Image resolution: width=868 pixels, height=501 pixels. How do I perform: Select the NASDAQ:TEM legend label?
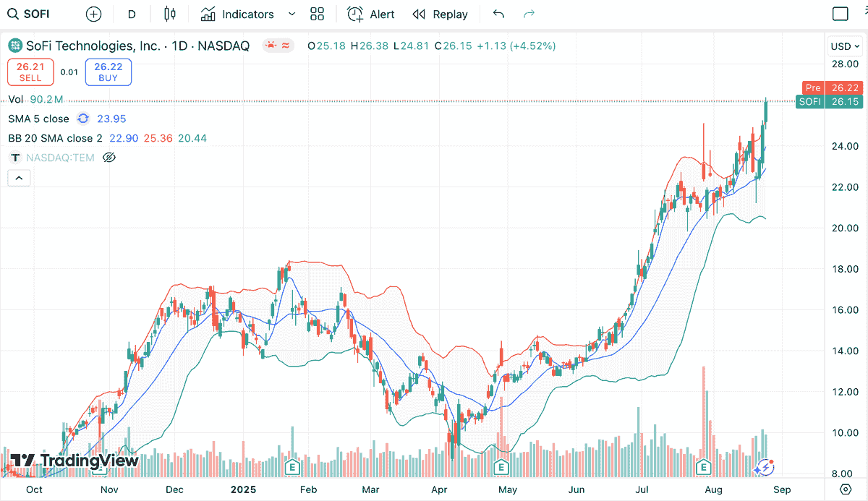pos(60,158)
